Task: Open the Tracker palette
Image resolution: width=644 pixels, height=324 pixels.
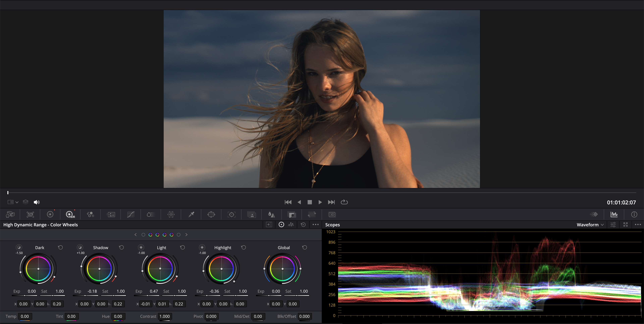Action: (231, 214)
